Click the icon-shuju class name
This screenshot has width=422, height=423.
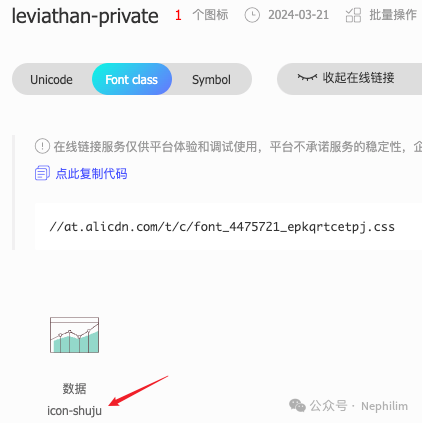point(74,411)
